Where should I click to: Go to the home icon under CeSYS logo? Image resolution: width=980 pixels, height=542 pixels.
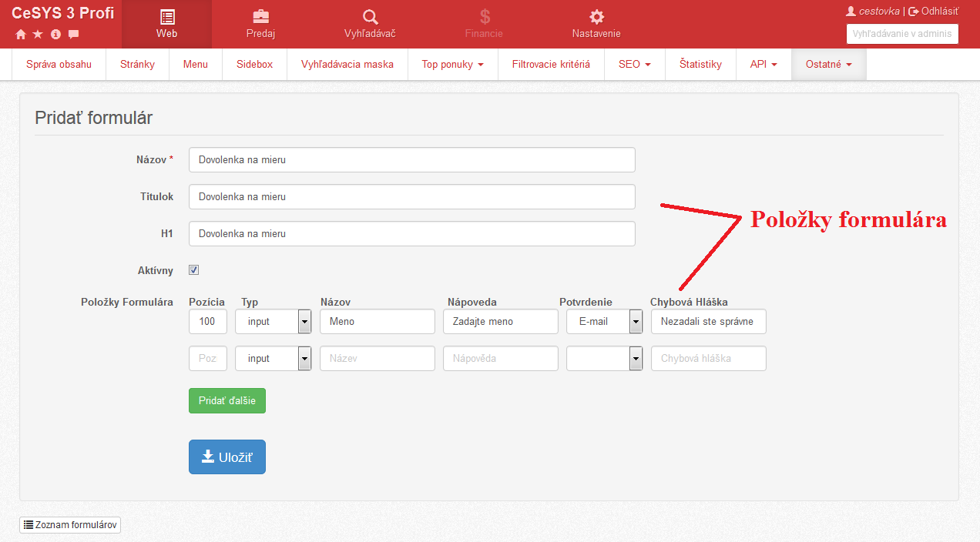(x=21, y=34)
